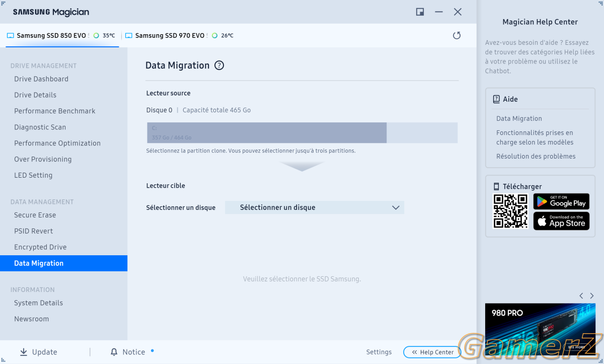Select Data Migration in sidebar
604x364 pixels.
(63, 263)
